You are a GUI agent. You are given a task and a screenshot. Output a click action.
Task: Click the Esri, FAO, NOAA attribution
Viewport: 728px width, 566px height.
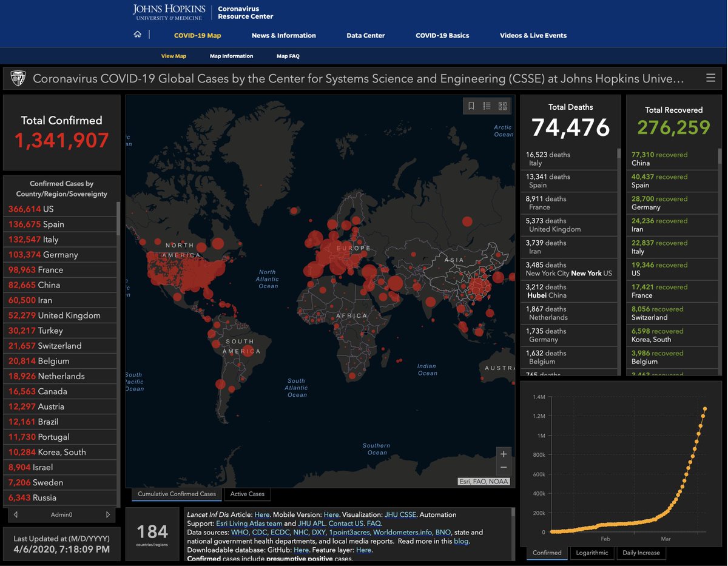484,482
